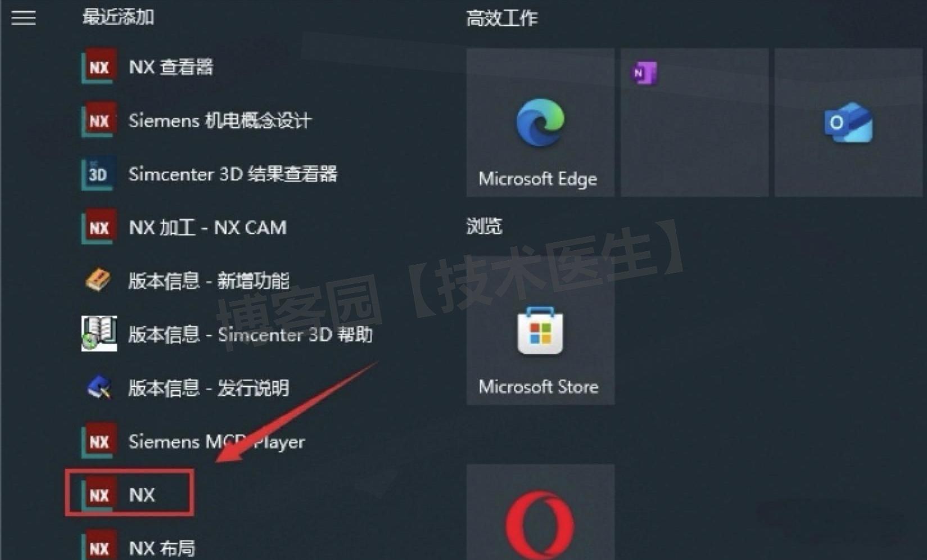Click the 浏览 group header
The width and height of the screenshot is (927, 560).
pyautogui.click(x=484, y=226)
